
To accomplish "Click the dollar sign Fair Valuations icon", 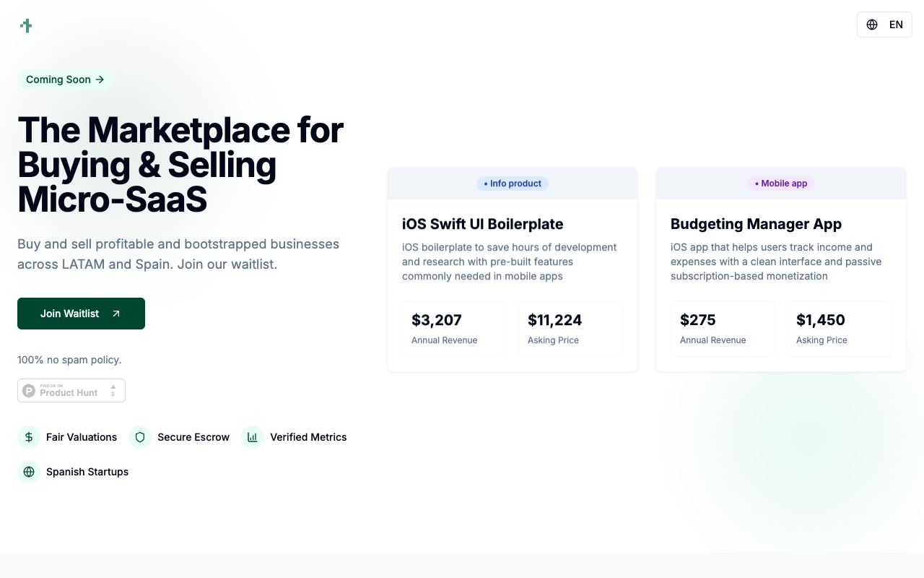I will 29,437.
